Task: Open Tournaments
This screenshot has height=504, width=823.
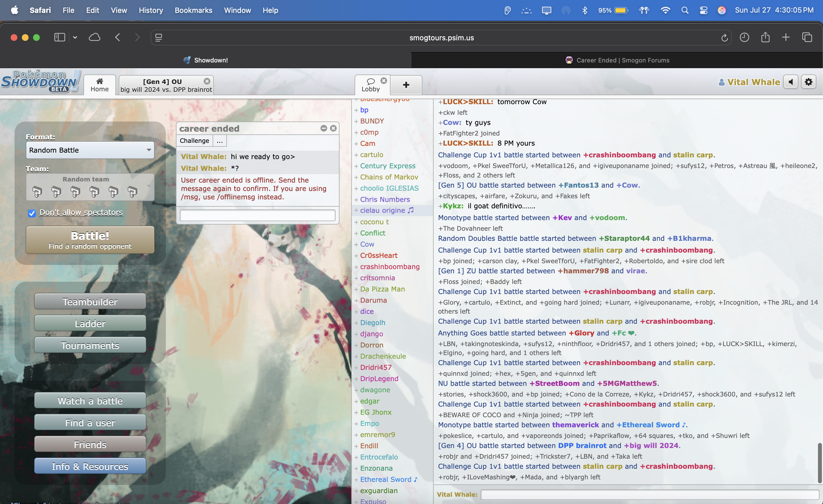Action: click(x=90, y=345)
